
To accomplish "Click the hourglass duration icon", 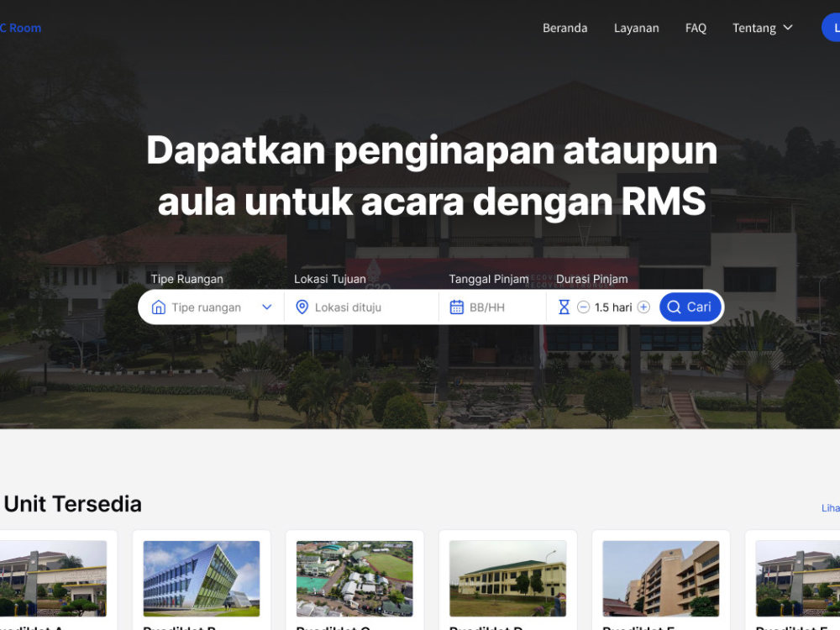I will (x=564, y=307).
